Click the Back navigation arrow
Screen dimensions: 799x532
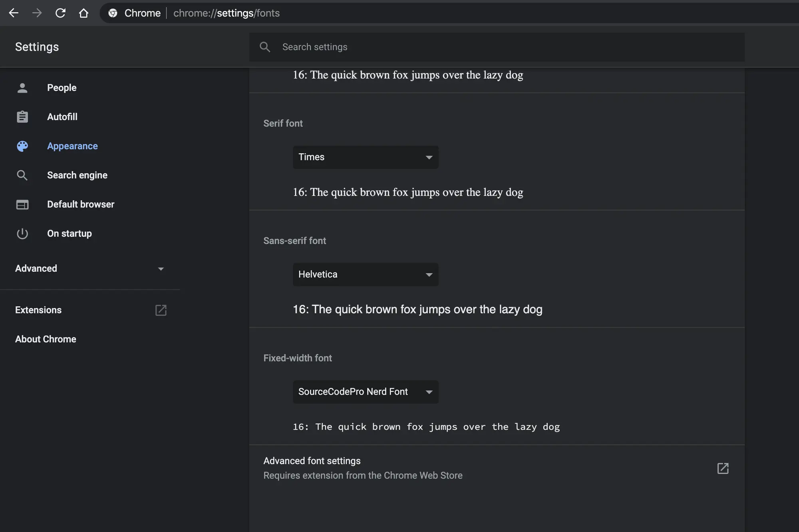[x=13, y=13]
